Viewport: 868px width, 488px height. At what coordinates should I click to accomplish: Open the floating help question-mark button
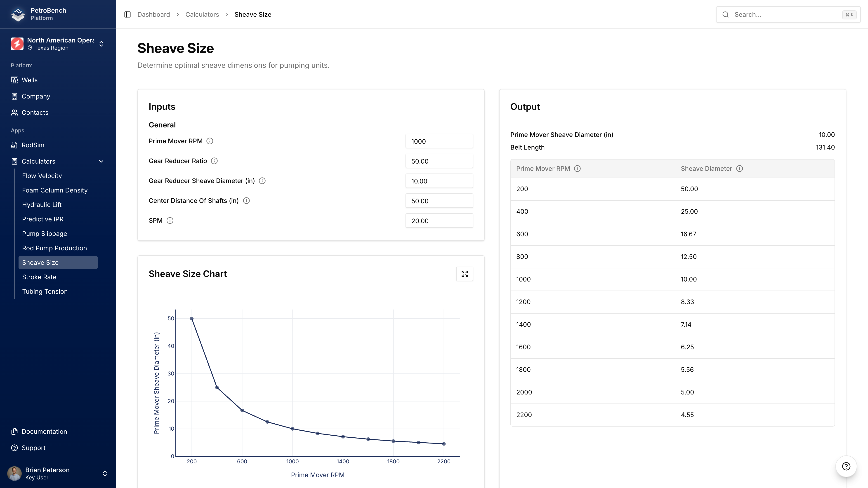(846, 466)
